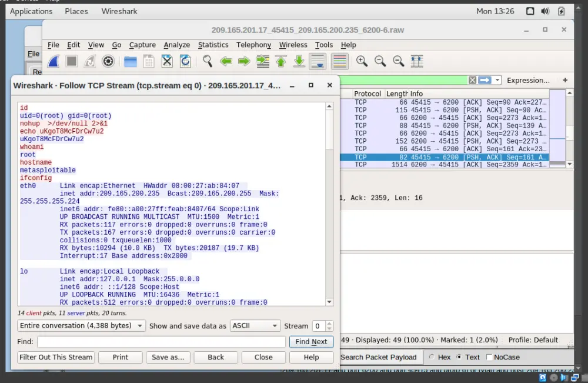This screenshot has height=383, width=588.
Task: Toggle auto-scroll during live capture icon
Action: tap(318, 61)
